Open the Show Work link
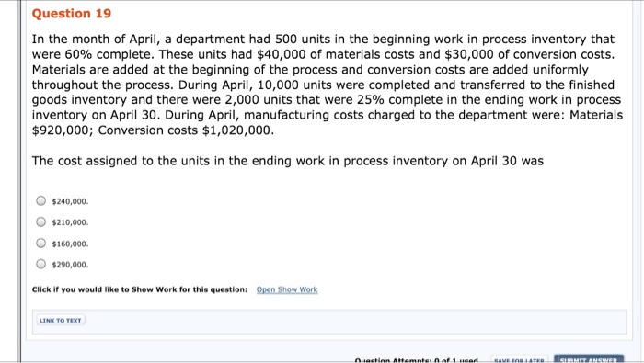This screenshot has height=363, width=644. 287,289
